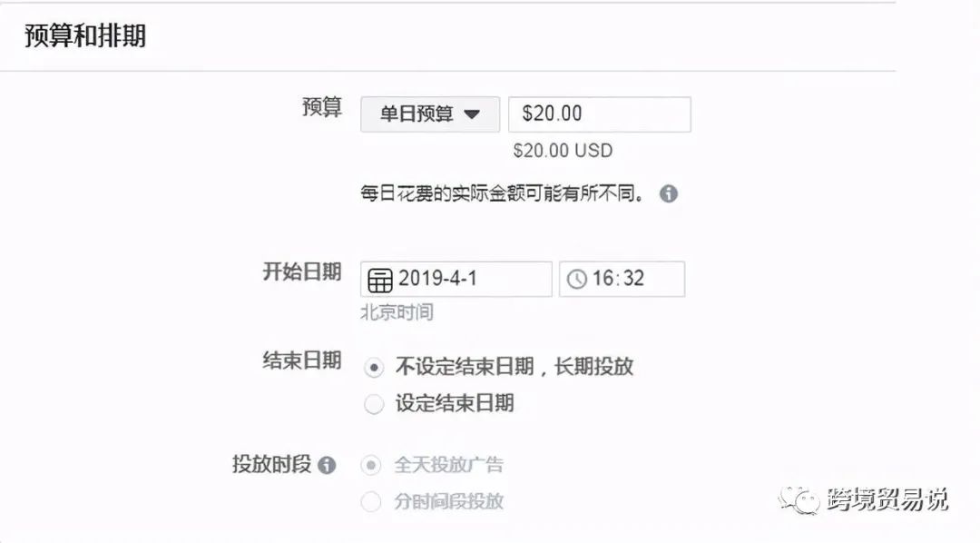Screen dimensions: 980x543
Task: Click the 2019-4-1 start date field
Action: coord(456,279)
